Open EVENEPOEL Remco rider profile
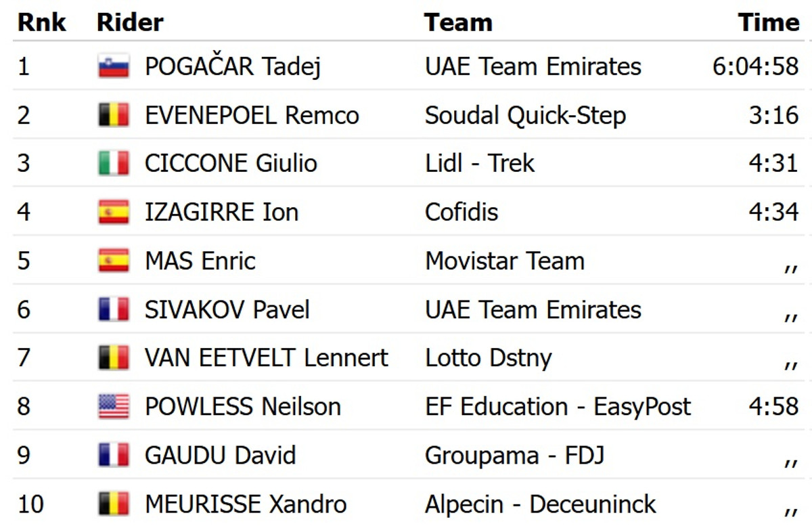Screen dimensions: 812x526 (252, 115)
